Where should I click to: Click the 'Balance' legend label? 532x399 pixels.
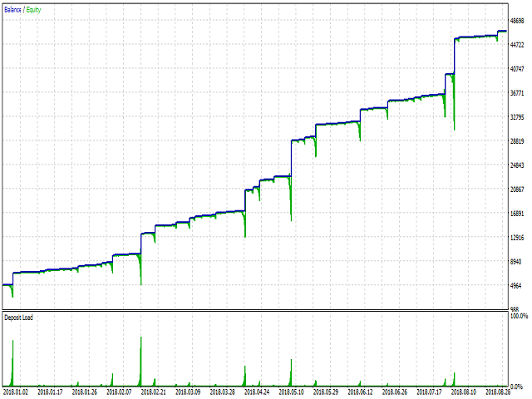(12, 10)
